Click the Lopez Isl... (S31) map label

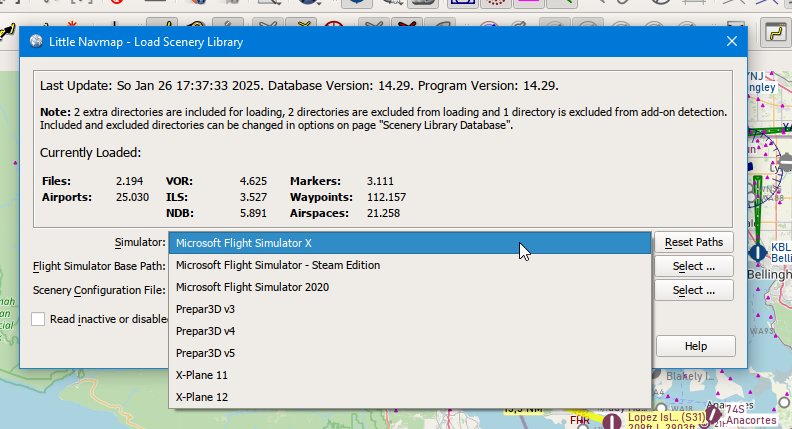pos(667,418)
